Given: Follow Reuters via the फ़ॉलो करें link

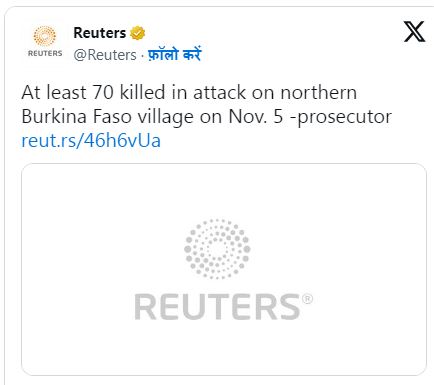Looking at the screenshot, I should point(174,54).
